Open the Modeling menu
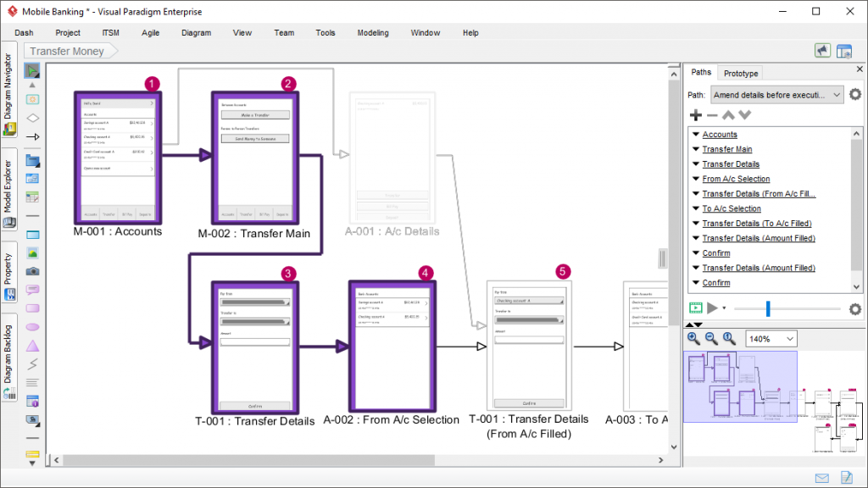The image size is (868, 488). tap(373, 32)
